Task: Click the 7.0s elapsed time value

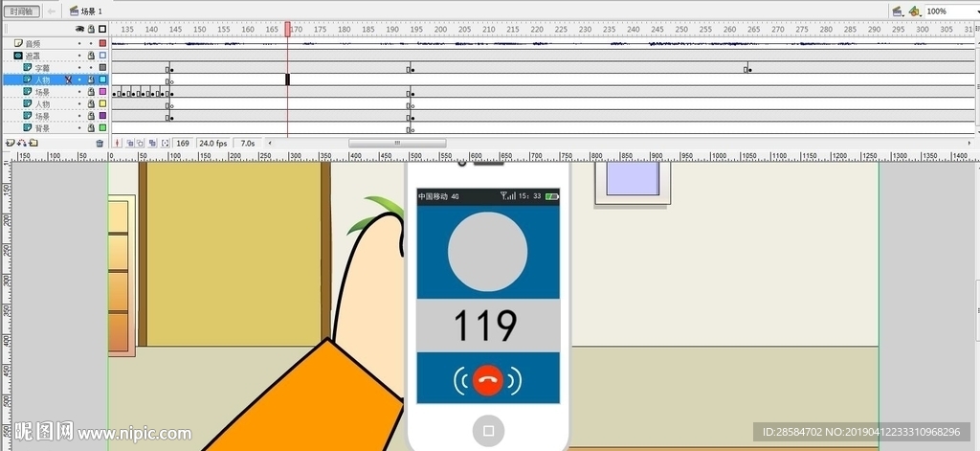Action: coord(248,144)
